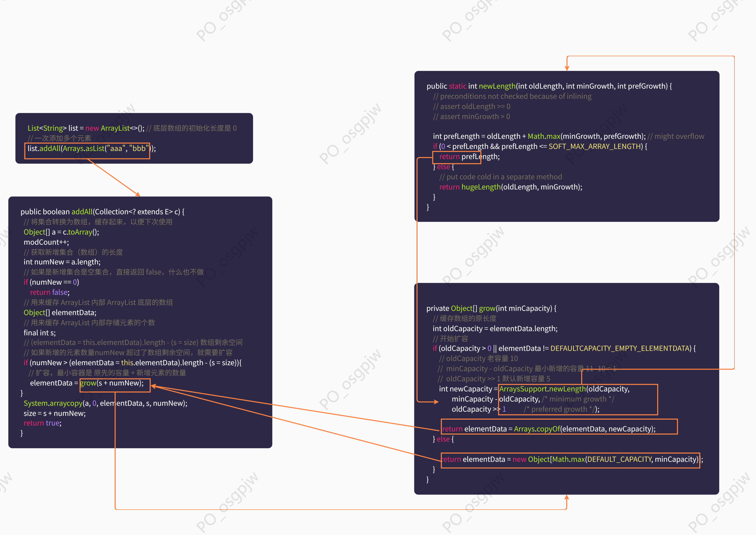Click the 'int oldCapacity = elementData.length' line
The image size is (756, 535).
coord(495,329)
